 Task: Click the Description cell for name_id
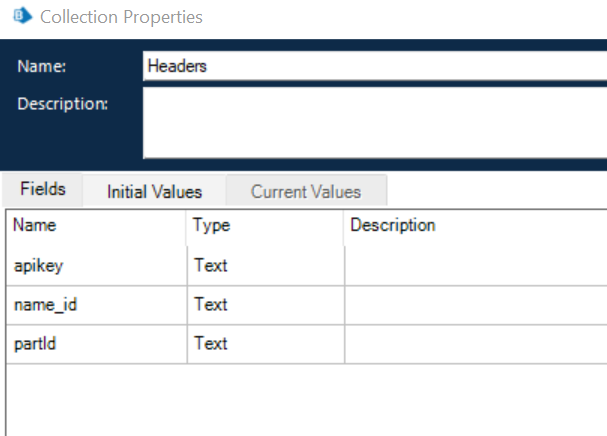coord(475,305)
